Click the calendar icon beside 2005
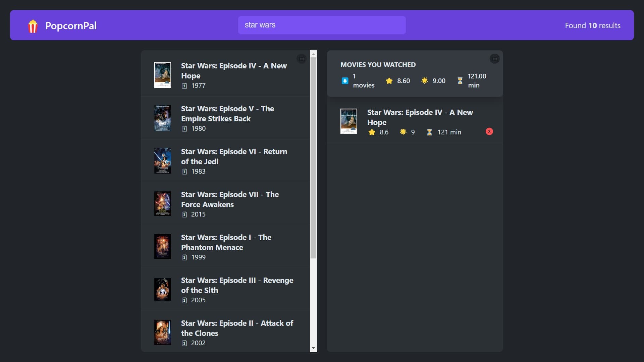 184,300
